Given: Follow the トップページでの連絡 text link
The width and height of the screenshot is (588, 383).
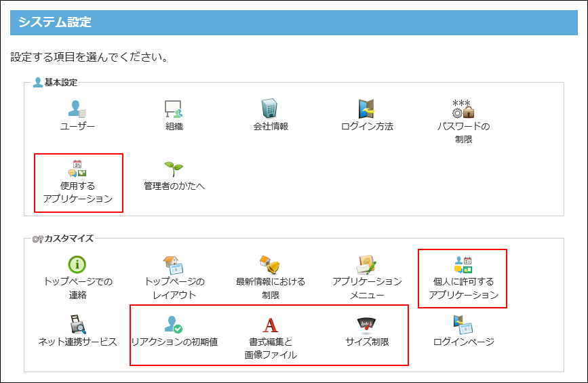Looking at the screenshot, I should (77, 288).
